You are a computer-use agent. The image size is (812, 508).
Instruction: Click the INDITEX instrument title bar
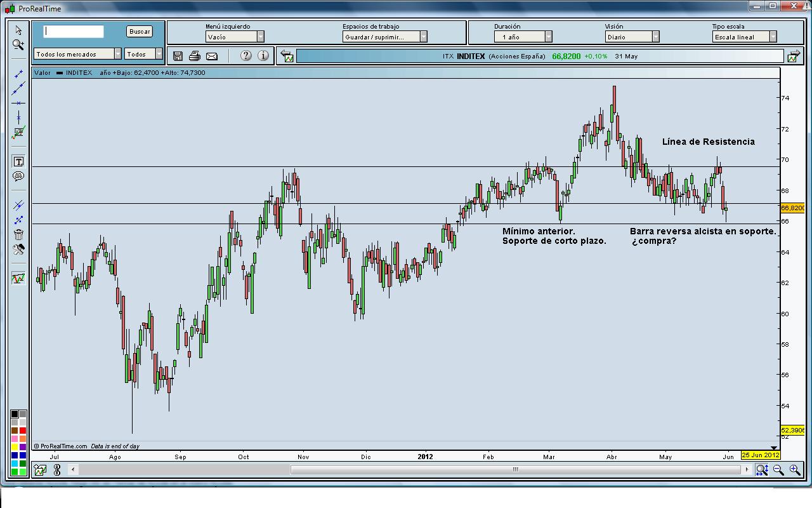point(540,56)
